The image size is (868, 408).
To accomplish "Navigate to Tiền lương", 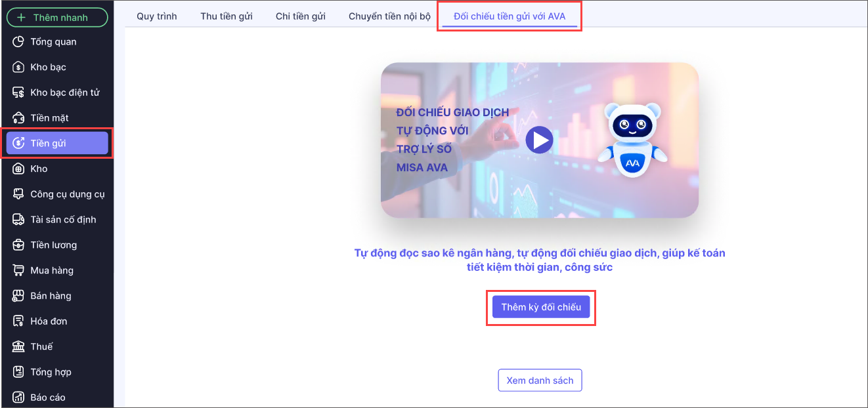I will point(57,245).
